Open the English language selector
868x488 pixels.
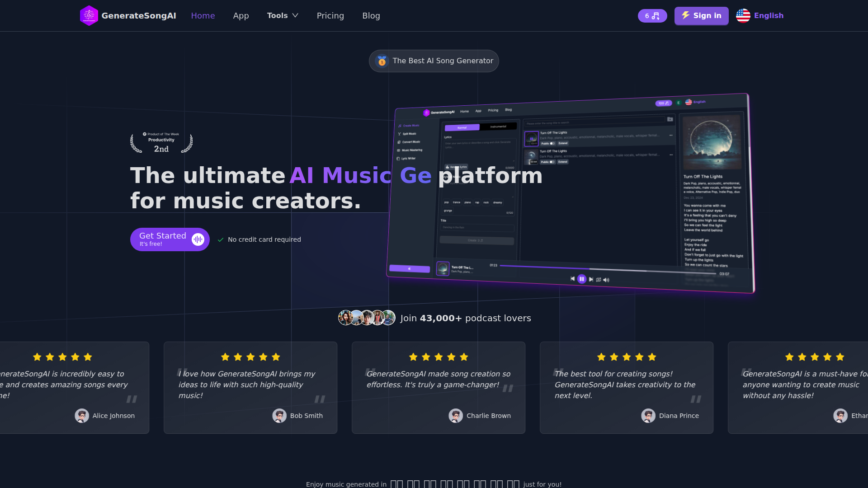coord(768,16)
